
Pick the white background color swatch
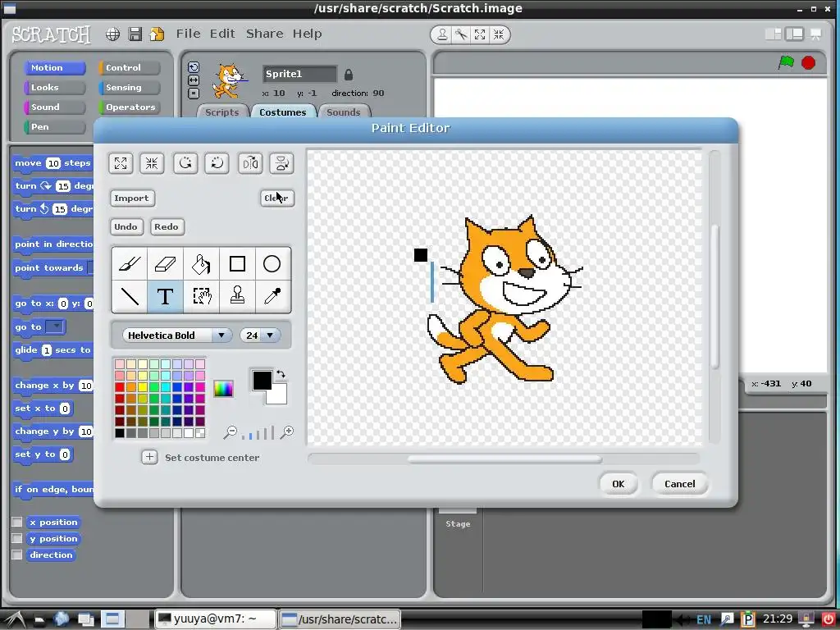279,396
